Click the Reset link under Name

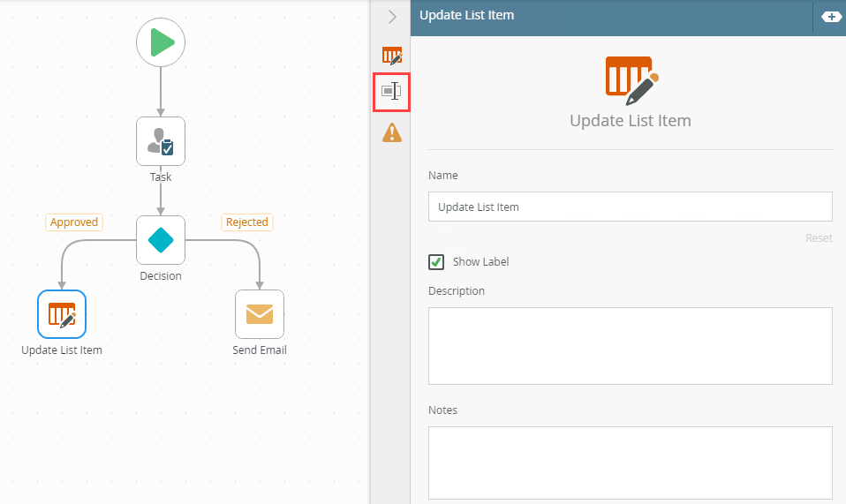tap(818, 238)
